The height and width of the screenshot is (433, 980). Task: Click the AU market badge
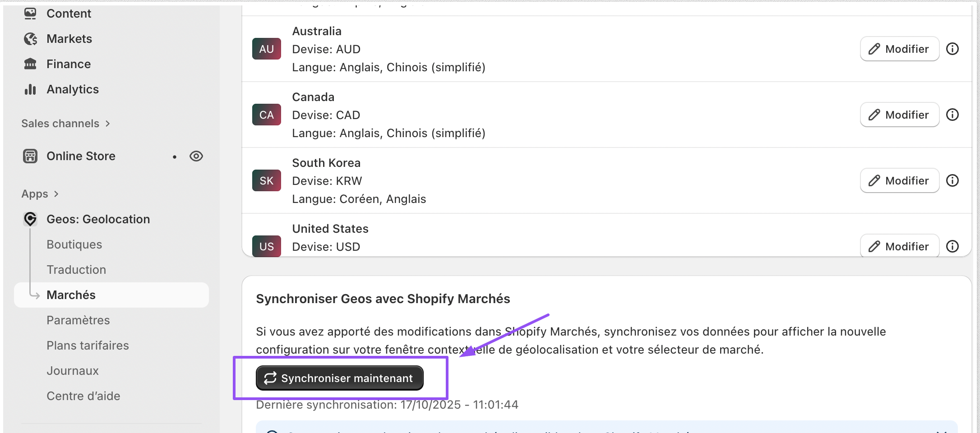click(266, 49)
